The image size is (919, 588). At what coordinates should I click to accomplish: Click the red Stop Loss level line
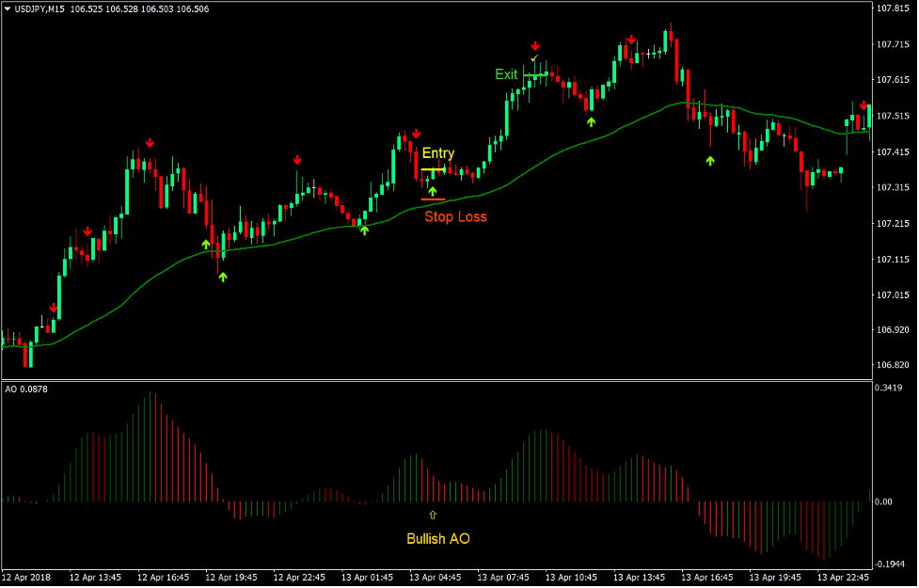(x=434, y=199)
